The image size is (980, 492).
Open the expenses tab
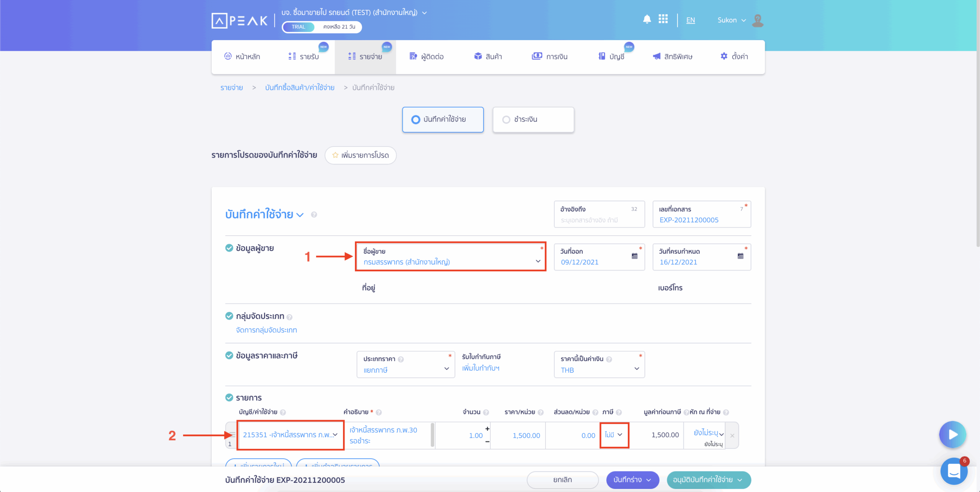(365, 57)
